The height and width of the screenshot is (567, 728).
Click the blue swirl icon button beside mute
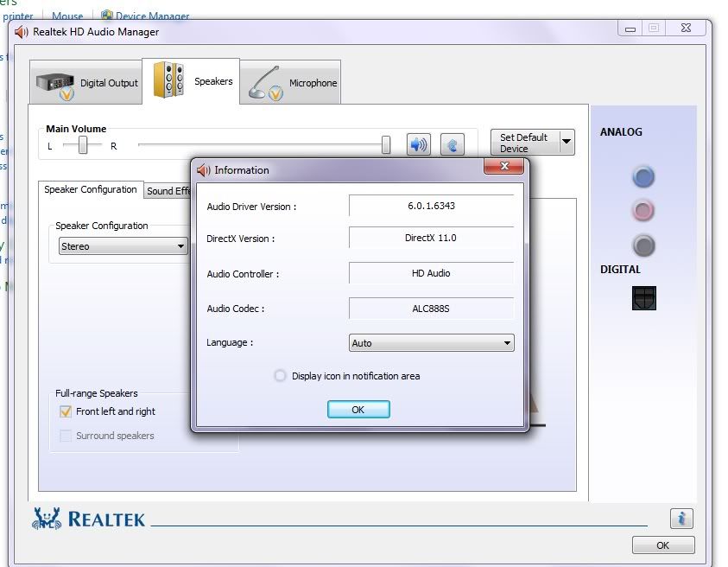[x=453, y=144]
